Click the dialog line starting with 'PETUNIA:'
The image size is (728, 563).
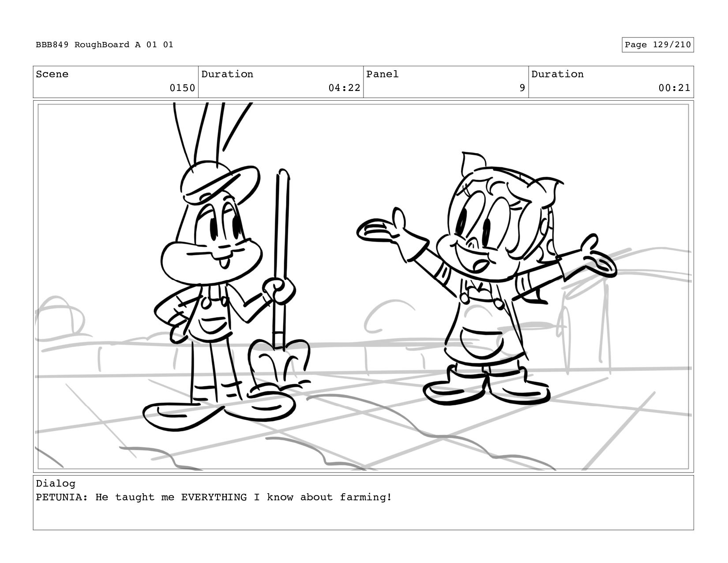pyautogui.click(x=214, y=497)
